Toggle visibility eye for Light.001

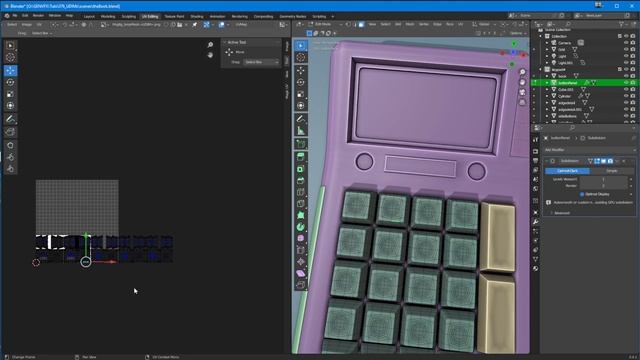pos(626,63)
